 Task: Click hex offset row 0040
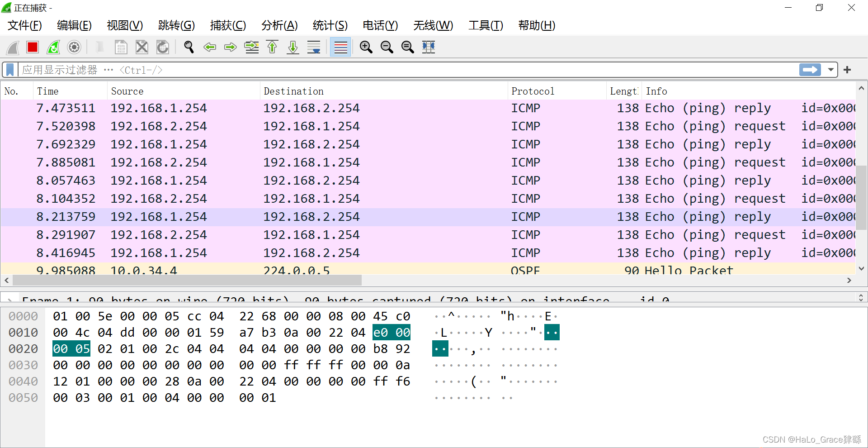(x=24, y=381)
